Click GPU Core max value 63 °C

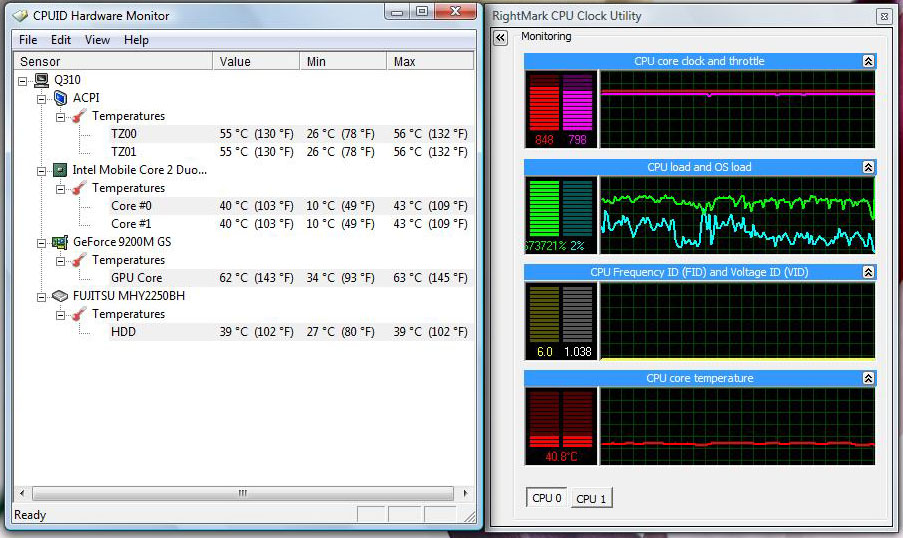pyautogui.click(x=430, y=278)
